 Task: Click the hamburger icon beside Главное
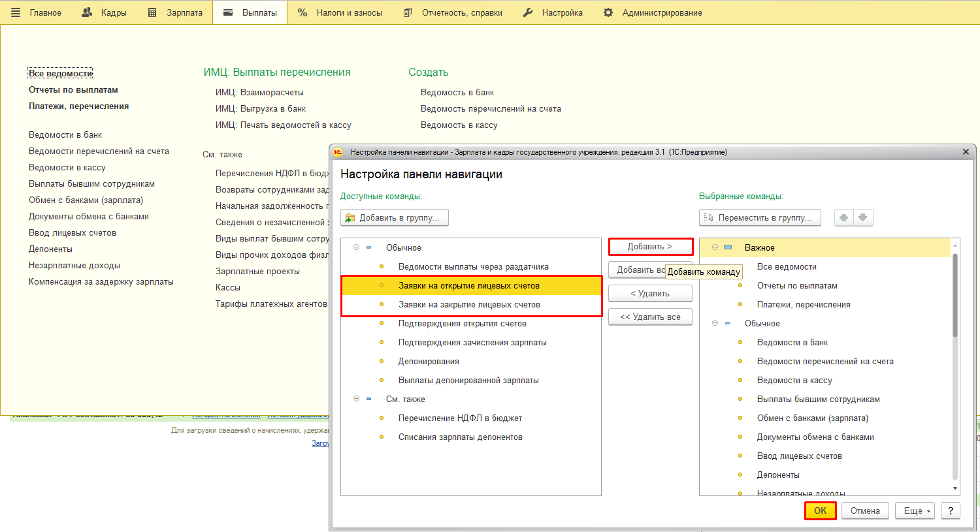click(16, 12)
